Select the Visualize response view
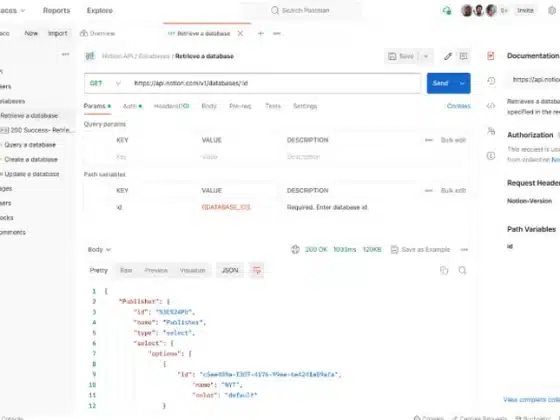 192,270
